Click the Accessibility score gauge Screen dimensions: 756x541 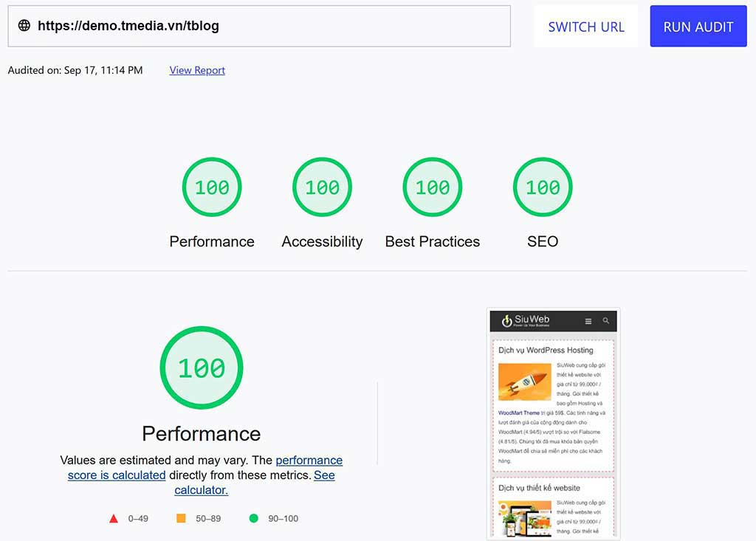coord(322,187)
